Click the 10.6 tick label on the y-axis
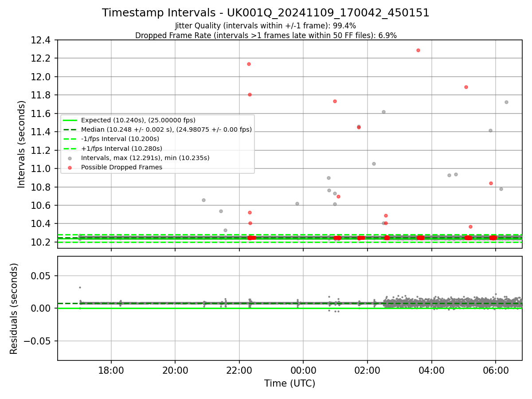Image resolution: width=532 pixels, height=399 pixels. [x=42, y=205]
